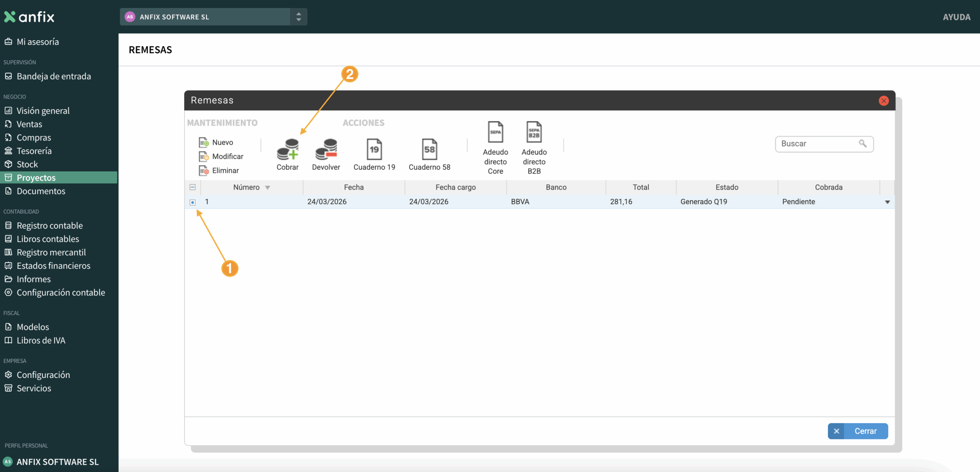Open Registro contable in the sidebar
The height and width of the screenshot is (472, 980).
click(x=50, y=225)
